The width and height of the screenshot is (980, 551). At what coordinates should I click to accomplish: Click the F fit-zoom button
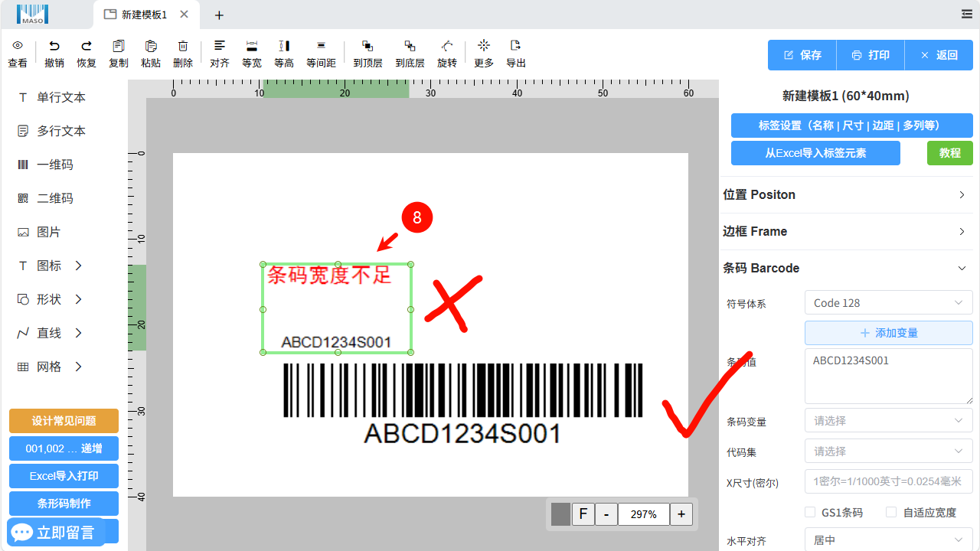583,514
